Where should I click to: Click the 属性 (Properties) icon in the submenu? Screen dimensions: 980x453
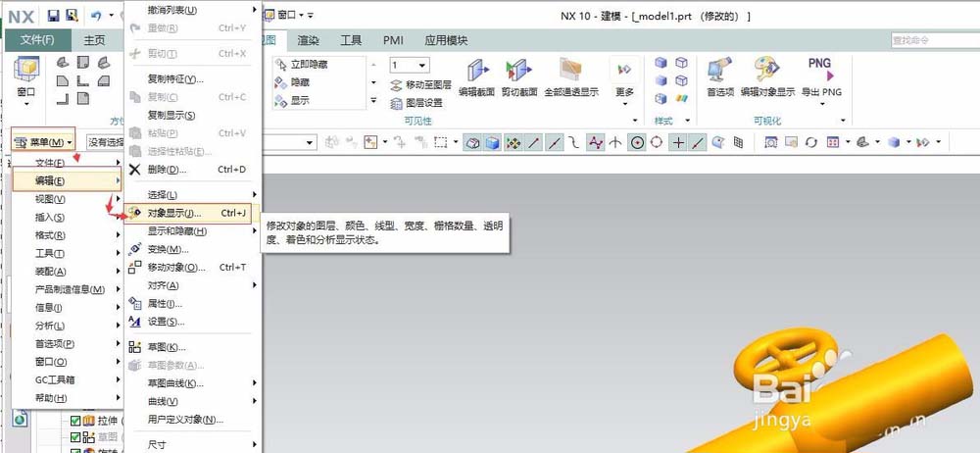point(134,303)
